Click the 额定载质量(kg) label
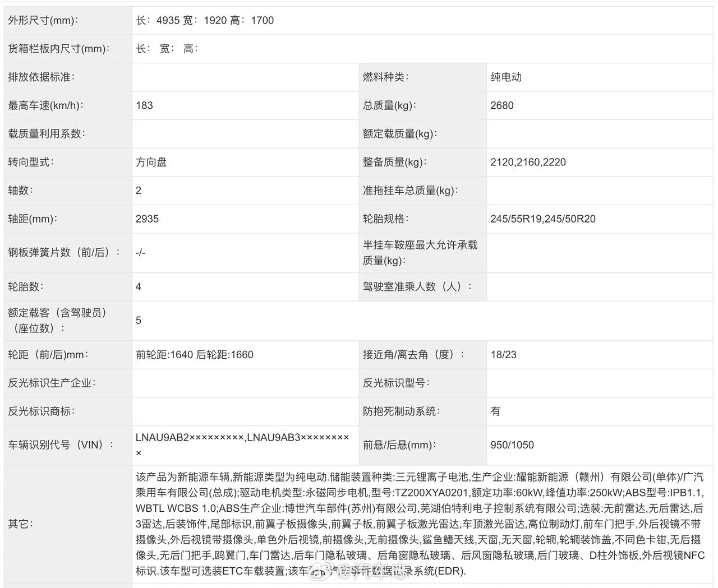 (400, 134)
